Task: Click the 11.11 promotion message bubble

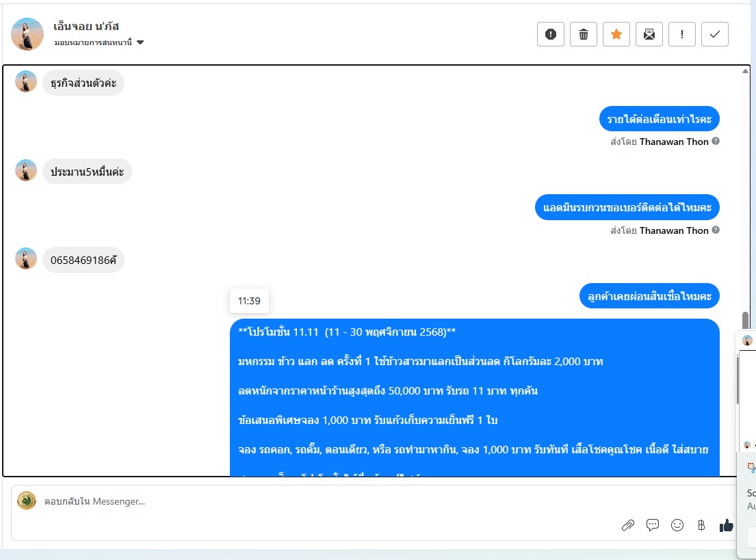Action: (474, 397)
